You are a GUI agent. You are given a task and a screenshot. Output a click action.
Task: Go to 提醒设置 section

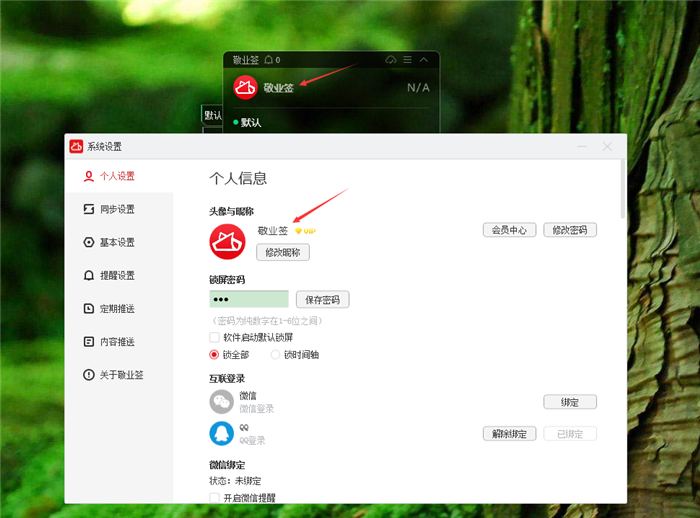pyautogui.click(x=119, y=276)
